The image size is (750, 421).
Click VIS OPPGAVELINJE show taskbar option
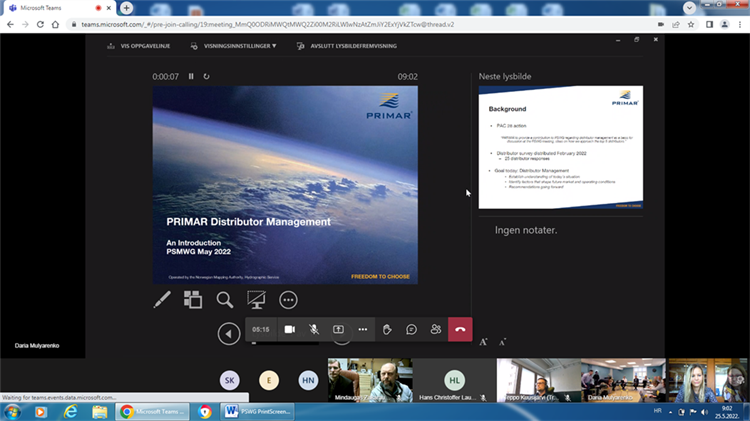139,46
